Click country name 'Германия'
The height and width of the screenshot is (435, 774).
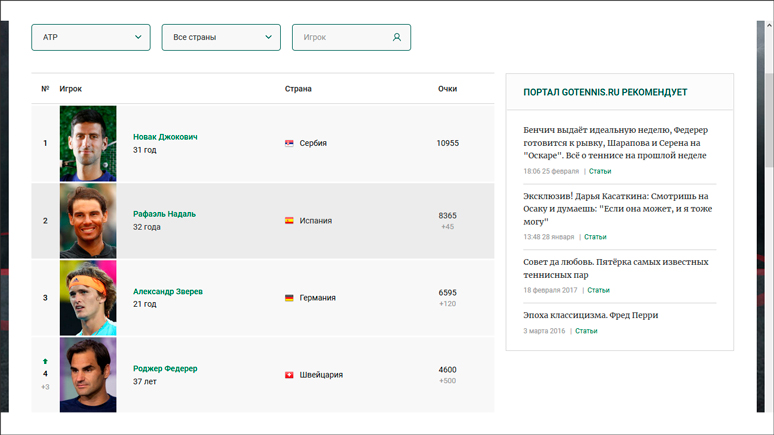(x=317, y=298)
